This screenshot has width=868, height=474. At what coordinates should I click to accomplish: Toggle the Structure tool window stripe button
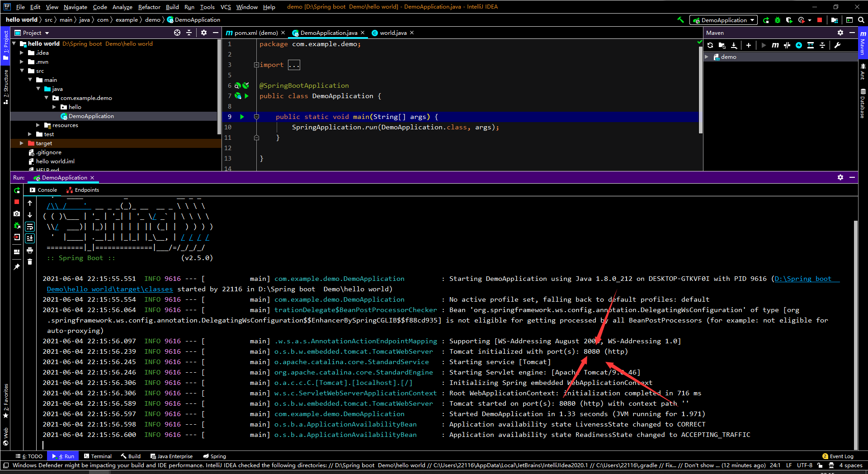[x=5, y=87]
